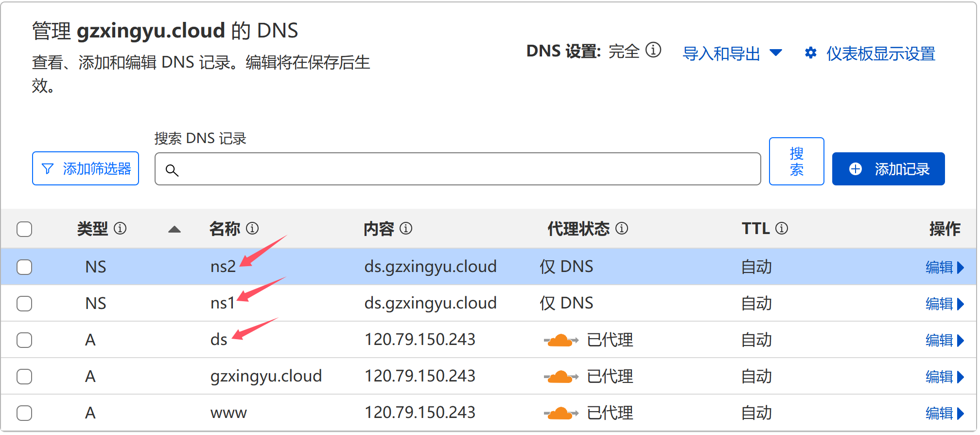The width and height of the screenshot is (980, 435).
Task: Click the info icon beside 内容 header
Action: (405, 228)
